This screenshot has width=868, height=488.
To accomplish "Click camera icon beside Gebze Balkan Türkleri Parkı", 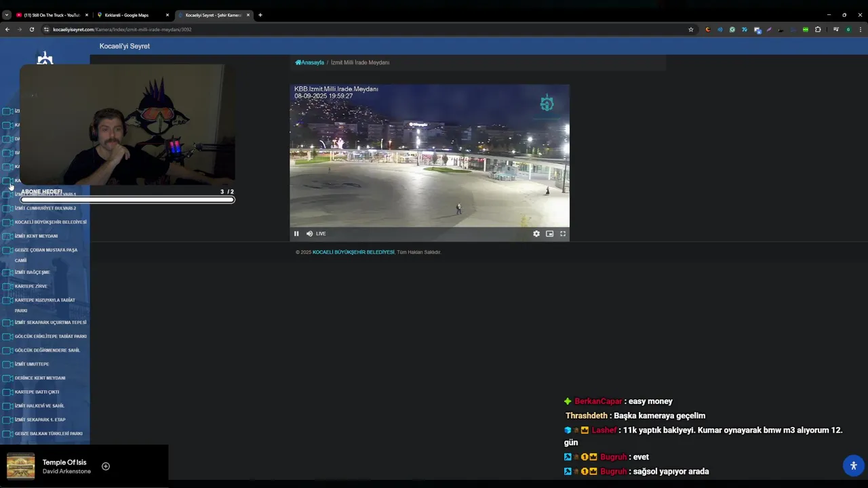I will [7, 434].
